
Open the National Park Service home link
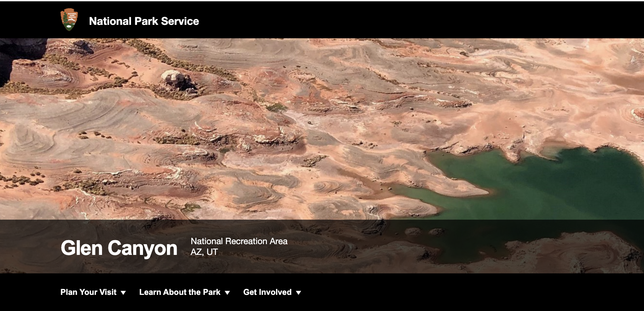point(144,21)
